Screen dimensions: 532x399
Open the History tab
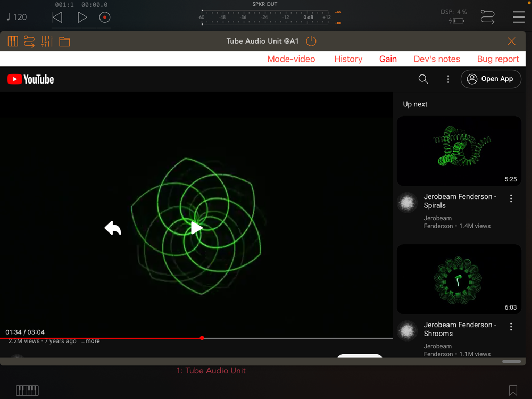tap(348, 59)
